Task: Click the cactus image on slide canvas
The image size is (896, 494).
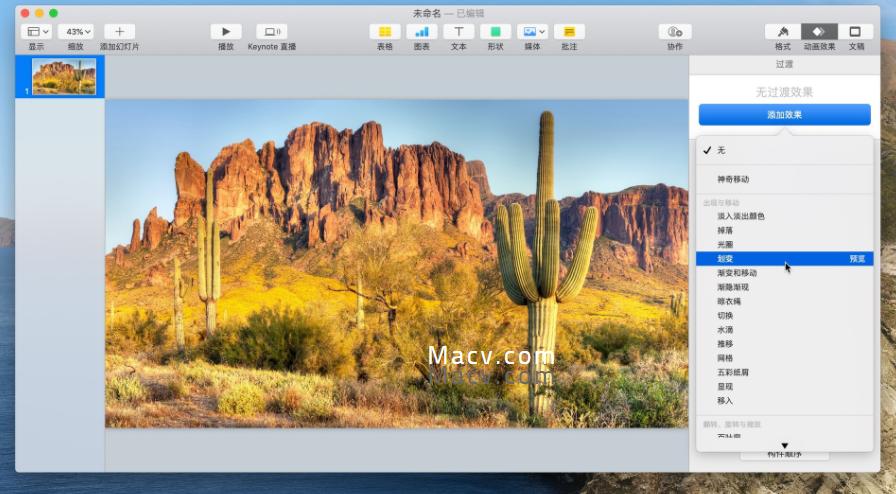Action: pos(397,264)
